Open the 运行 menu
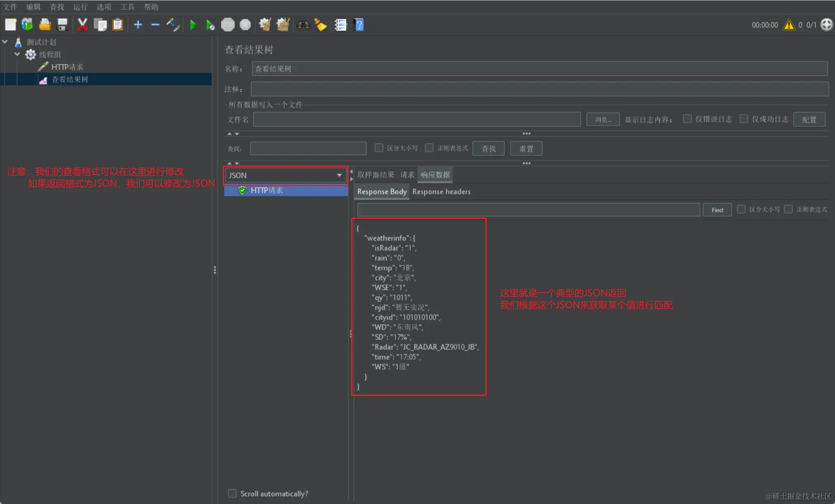Image resolution: width=835 pixels, height=504 pixels. (x=80, y=7)
